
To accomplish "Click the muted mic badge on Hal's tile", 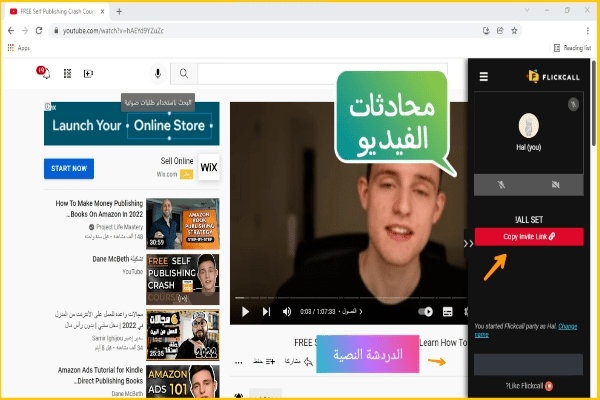I will coord(573,104).
